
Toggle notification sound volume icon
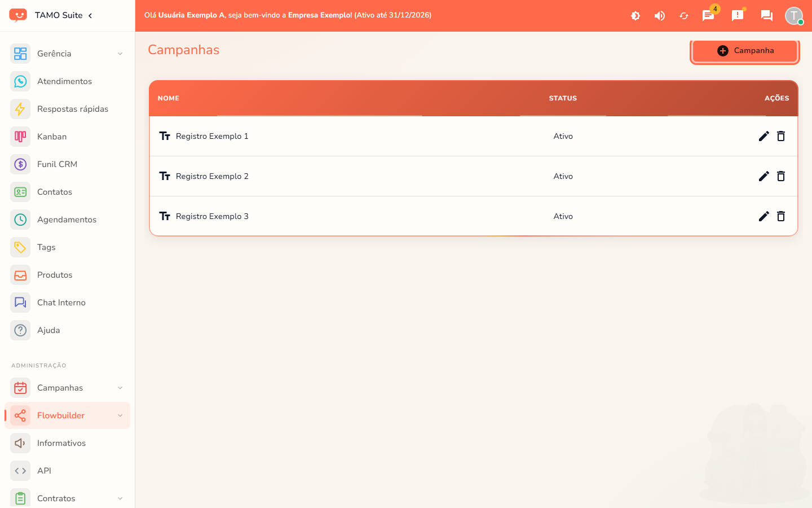coord(660,16)
